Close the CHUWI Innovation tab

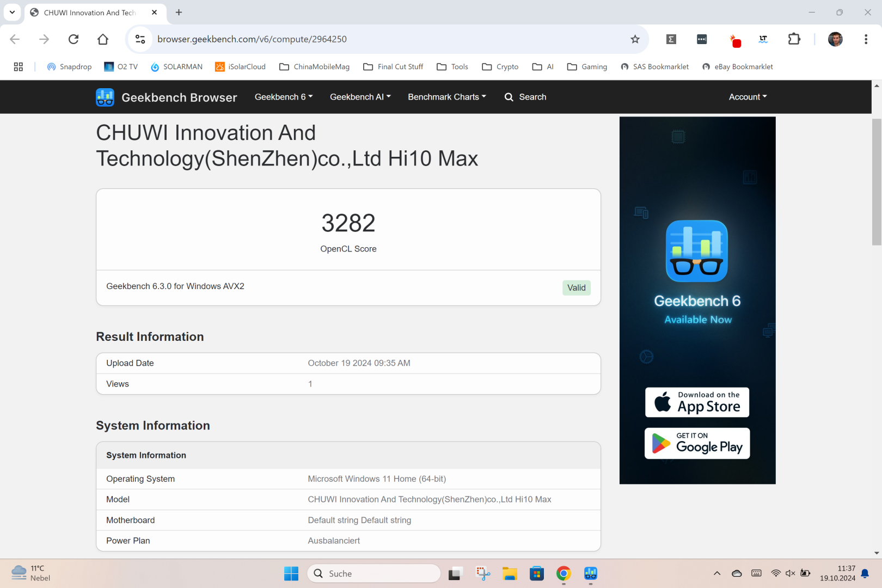point(154,12)
